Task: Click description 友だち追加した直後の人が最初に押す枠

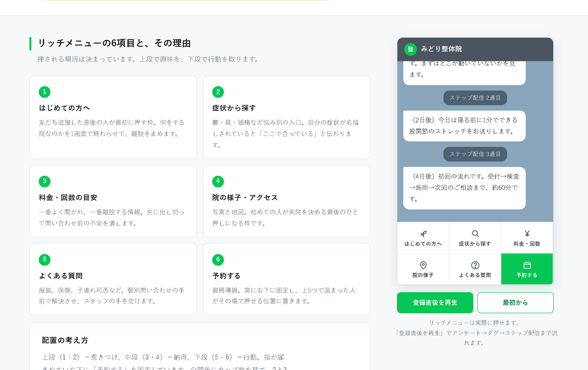Action: pos(112,128)
